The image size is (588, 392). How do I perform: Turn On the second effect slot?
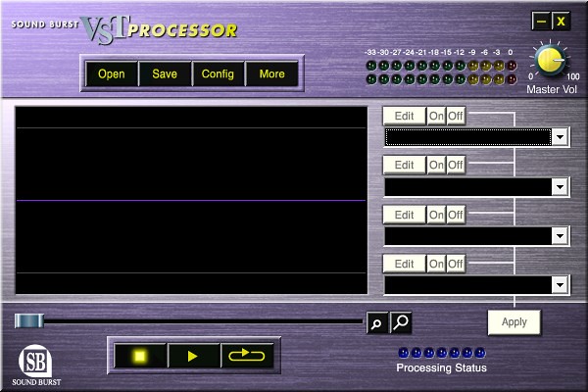point(436,165)
